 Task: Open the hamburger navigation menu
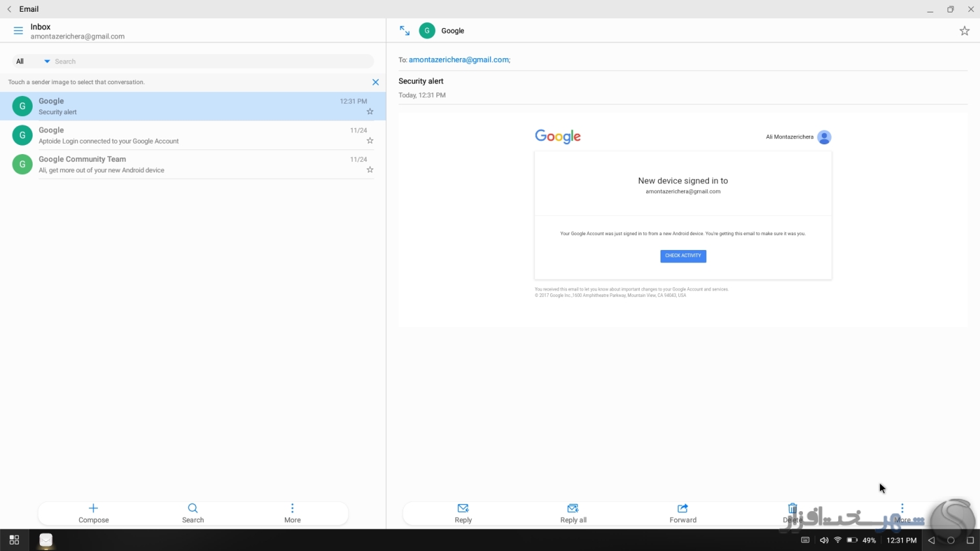pyautogui.click(x=18, y=31)
